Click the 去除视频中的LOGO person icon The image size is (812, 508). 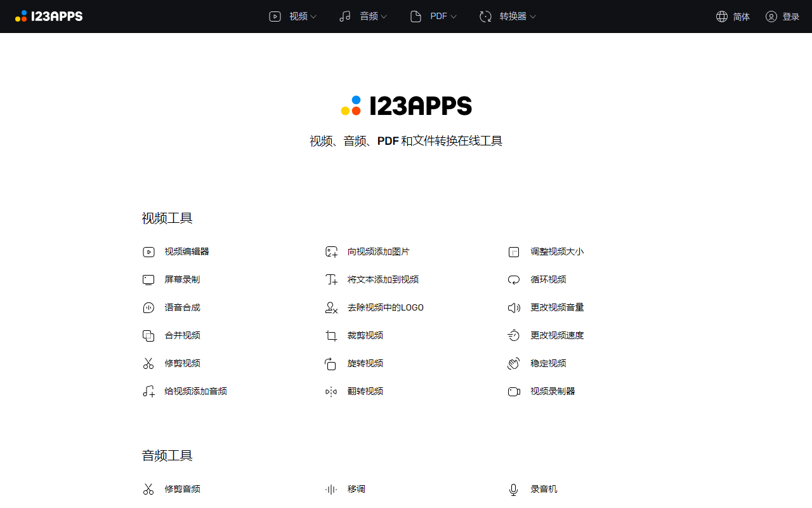coord(331,308)
